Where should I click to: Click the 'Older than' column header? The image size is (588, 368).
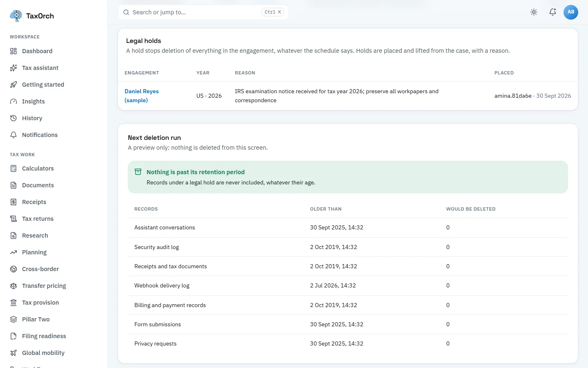tap(326, 209)
